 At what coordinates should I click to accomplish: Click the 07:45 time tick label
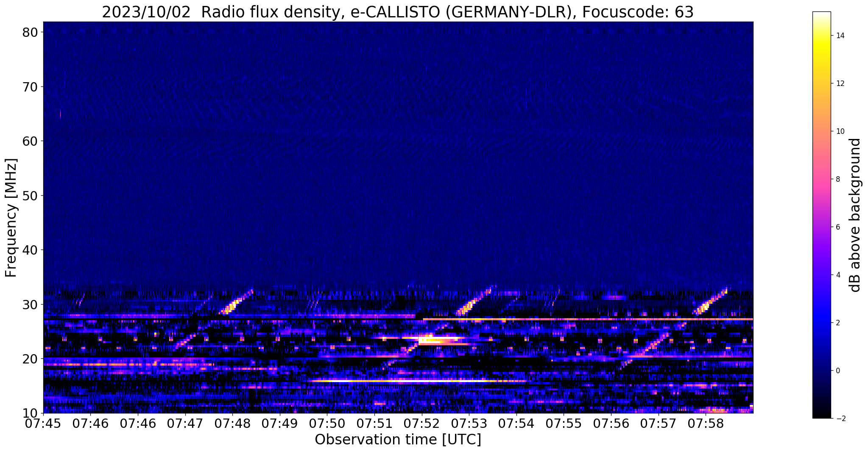tap(43, 424)
